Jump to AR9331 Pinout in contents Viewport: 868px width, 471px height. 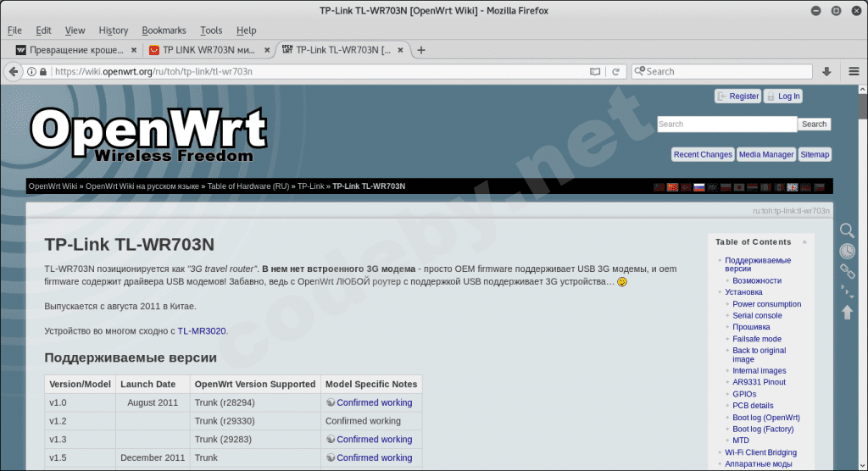(x=759, y=382)
